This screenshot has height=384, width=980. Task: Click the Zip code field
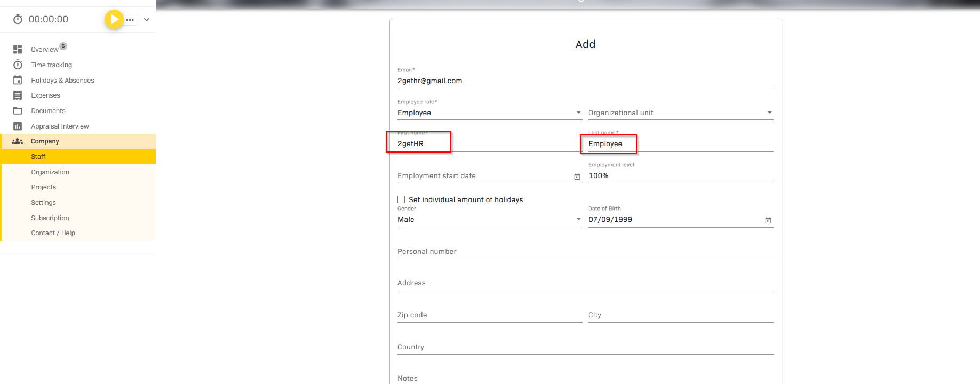coord(489,315)
